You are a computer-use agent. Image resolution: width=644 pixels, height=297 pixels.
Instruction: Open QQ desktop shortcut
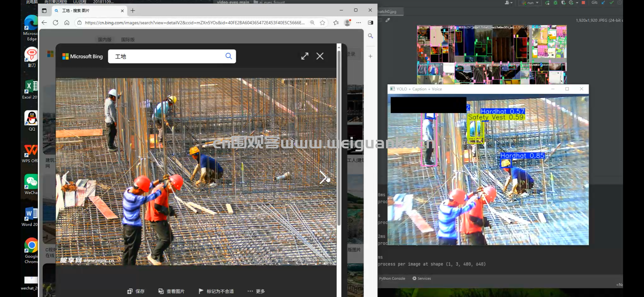click(31, 121)
